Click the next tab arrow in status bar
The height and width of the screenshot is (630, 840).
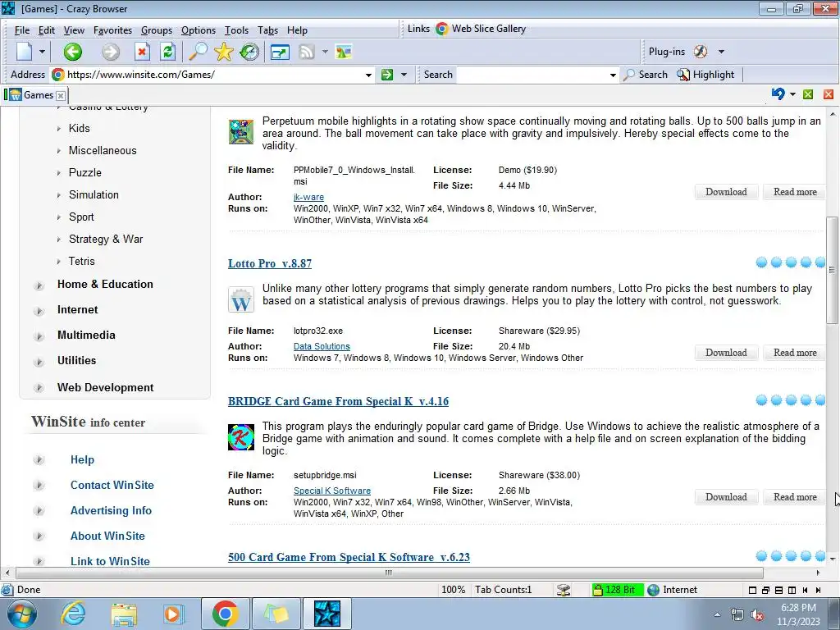pos(818,590)
